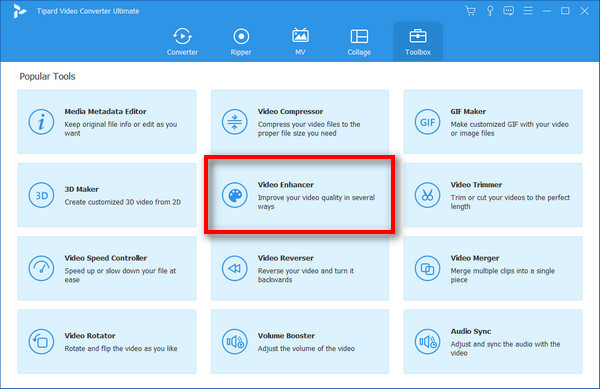Image resolution: width=600 pixels, height=389 pixels.
Task: Open the MV tab
Action: pyautogui.click(x=300, y=42)
